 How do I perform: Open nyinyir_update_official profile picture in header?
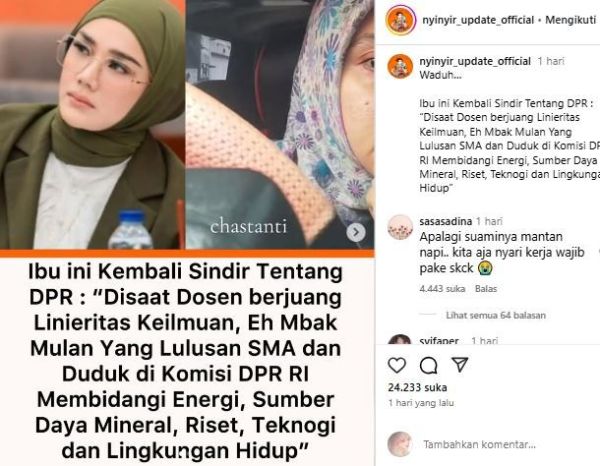point(400,20)
